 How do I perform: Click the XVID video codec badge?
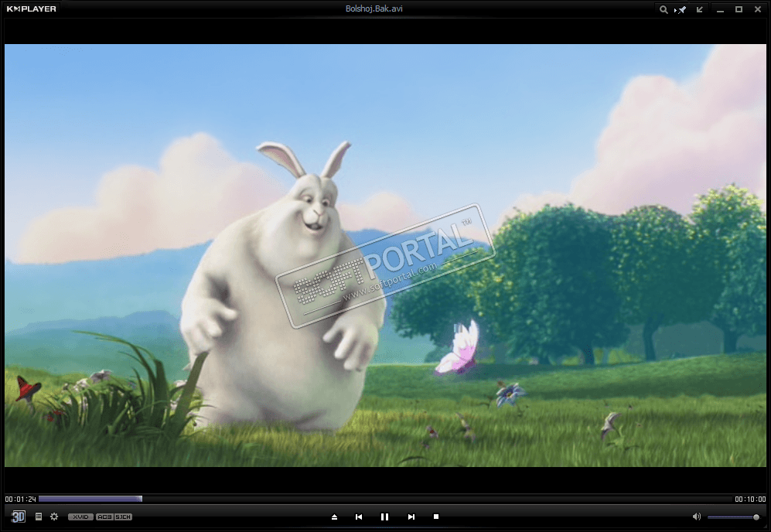pyautogui.click(x=80, y=517)
